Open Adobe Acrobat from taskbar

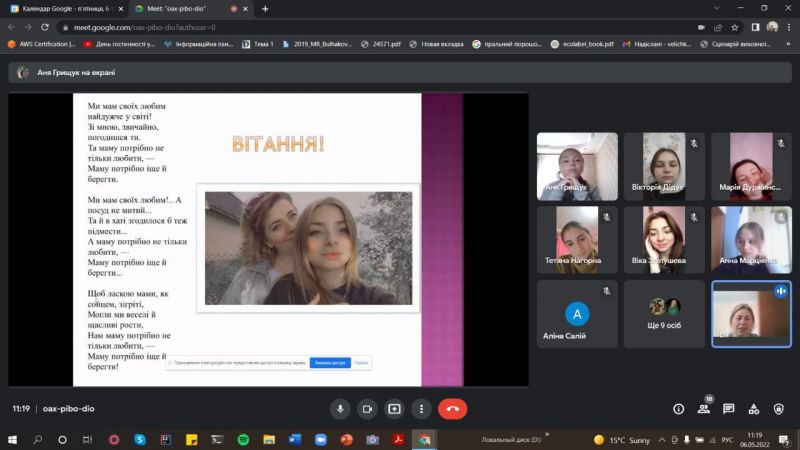click(398, 439)
